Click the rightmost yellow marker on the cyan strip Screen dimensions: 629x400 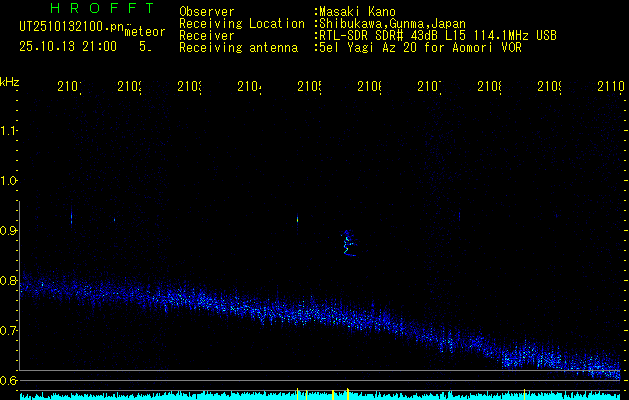[524, 394]
